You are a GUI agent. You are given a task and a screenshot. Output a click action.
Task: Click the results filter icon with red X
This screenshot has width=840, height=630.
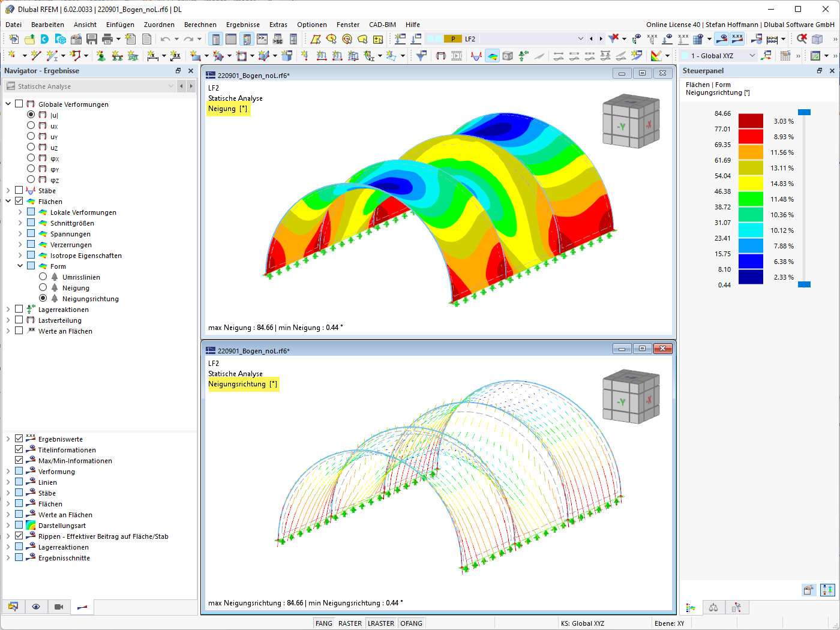(x=613, y=39)
